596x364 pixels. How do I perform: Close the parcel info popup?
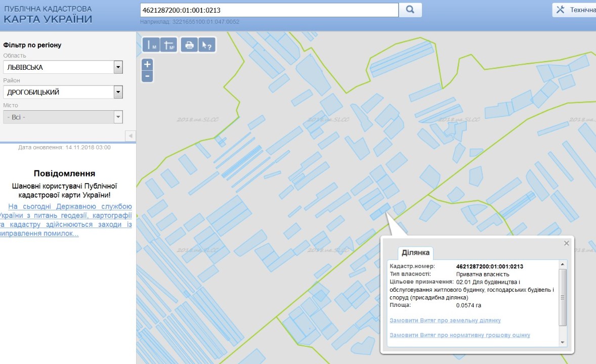(x=567, y=243)
